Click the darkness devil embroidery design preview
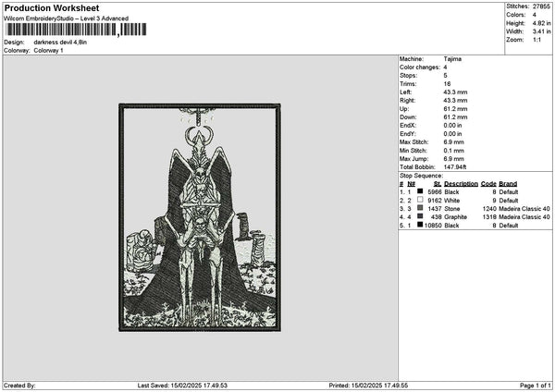 [x=200, y=217]
